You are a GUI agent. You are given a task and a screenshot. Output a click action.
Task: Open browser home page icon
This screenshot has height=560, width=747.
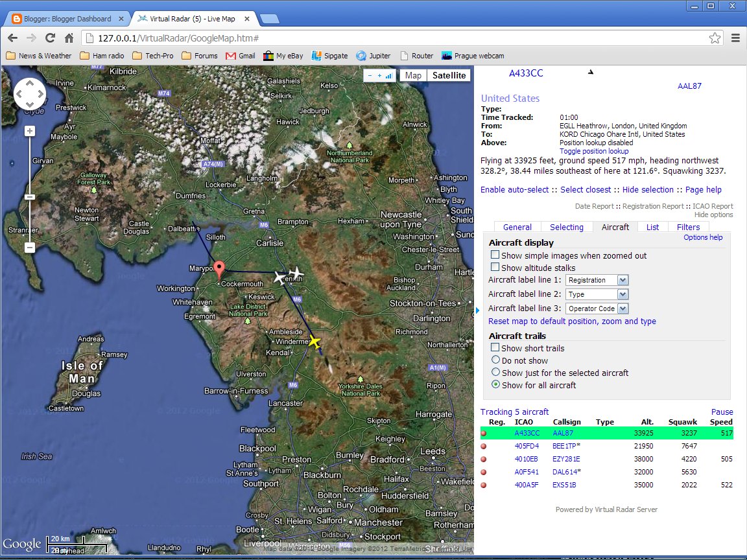[x=69, y=38]
